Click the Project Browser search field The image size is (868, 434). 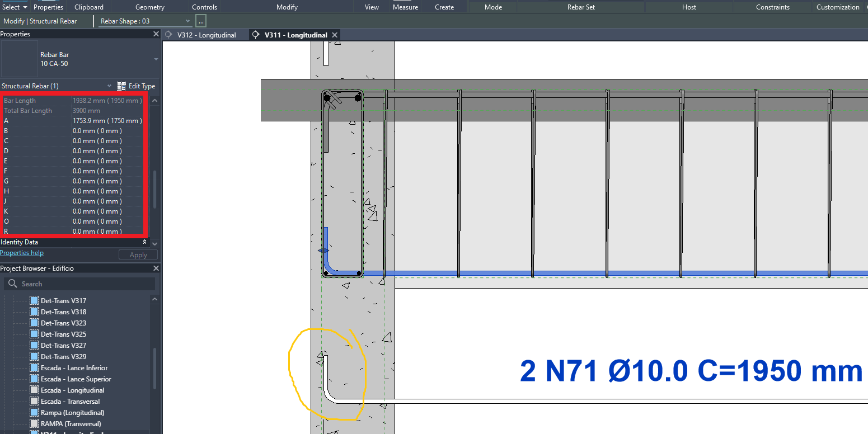[79, 284]
